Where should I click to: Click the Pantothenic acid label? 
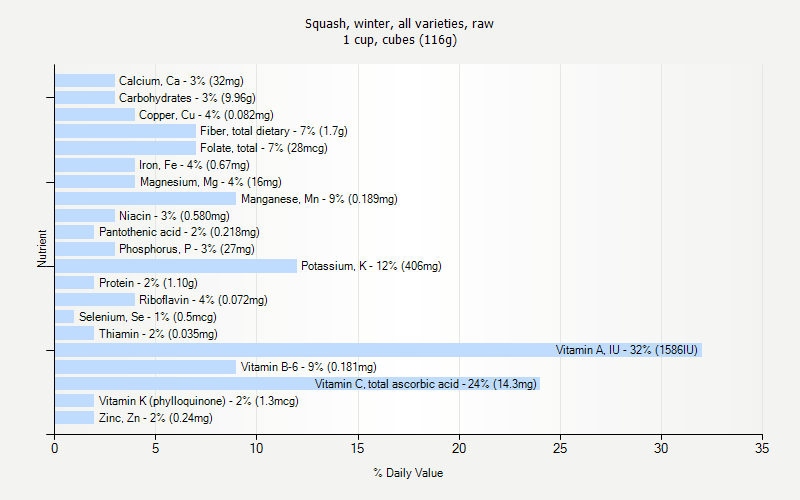tap(179, 232)
